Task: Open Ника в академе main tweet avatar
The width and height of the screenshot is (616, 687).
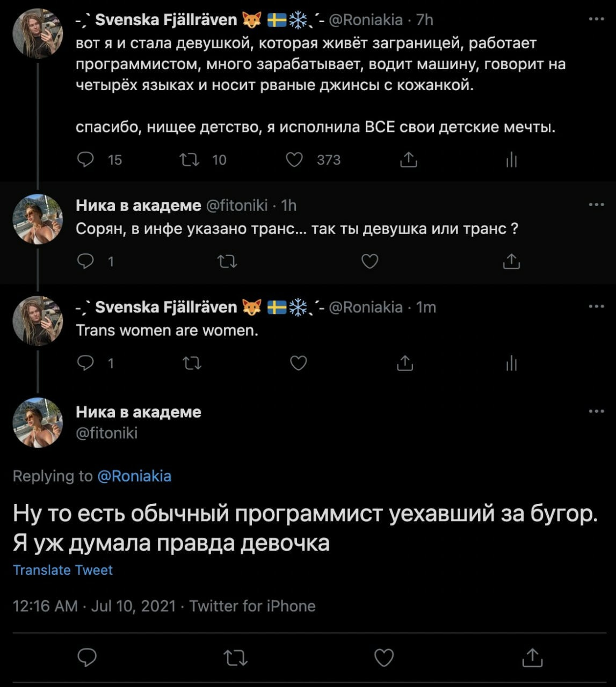Action: point(38,422)
